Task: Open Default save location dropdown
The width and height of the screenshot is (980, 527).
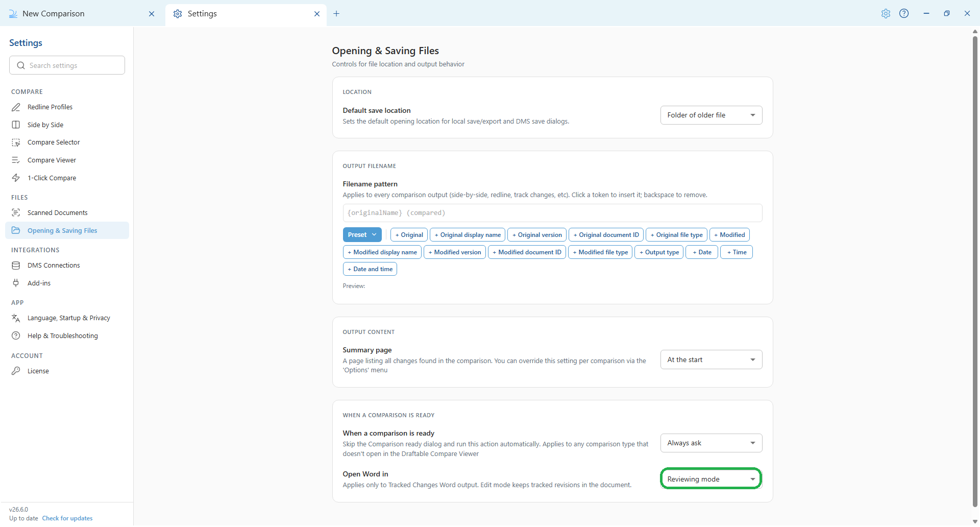Action: [x=711, y=115]
